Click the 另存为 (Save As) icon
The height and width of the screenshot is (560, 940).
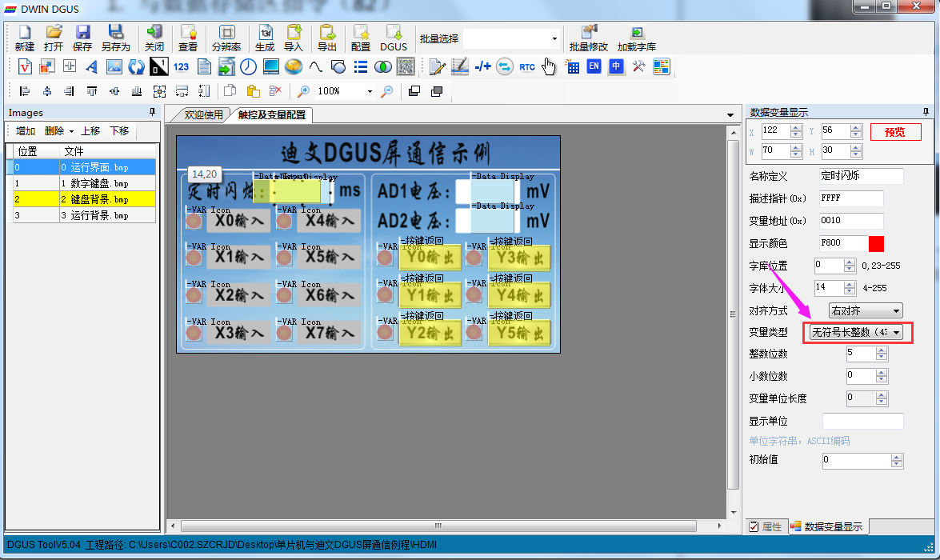[x=116, y=38]
